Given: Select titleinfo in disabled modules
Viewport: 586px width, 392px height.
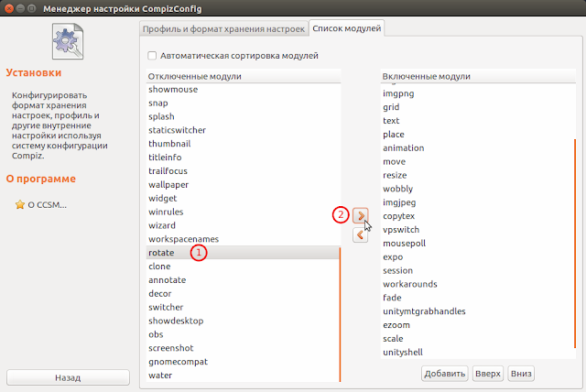Looking at the screenshot, I should (243, 158).
